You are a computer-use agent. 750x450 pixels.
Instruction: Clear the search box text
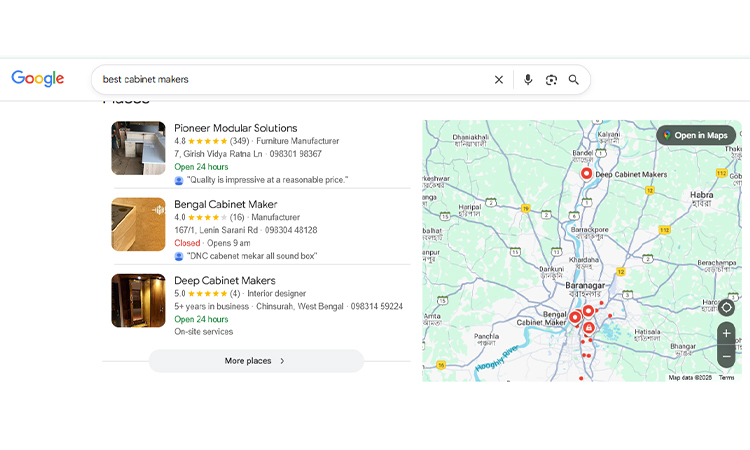[x=499, y=80]
